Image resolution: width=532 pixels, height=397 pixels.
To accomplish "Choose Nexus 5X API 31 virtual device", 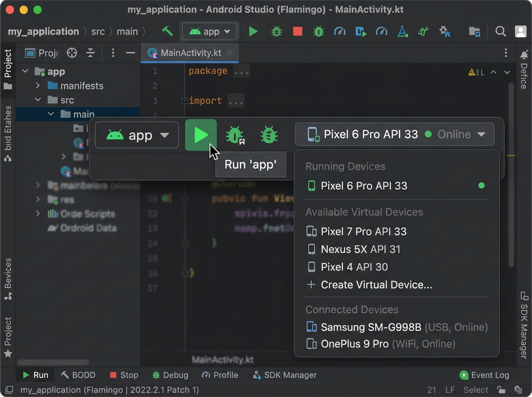I will pos(397,249).
